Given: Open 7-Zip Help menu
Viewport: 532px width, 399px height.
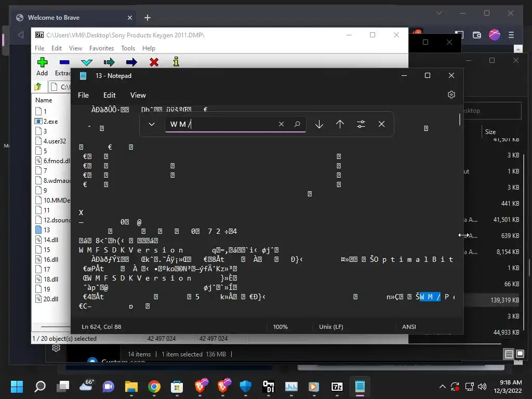Looking at the screenshot, I should pyautogui.click(x=149, y=48).
